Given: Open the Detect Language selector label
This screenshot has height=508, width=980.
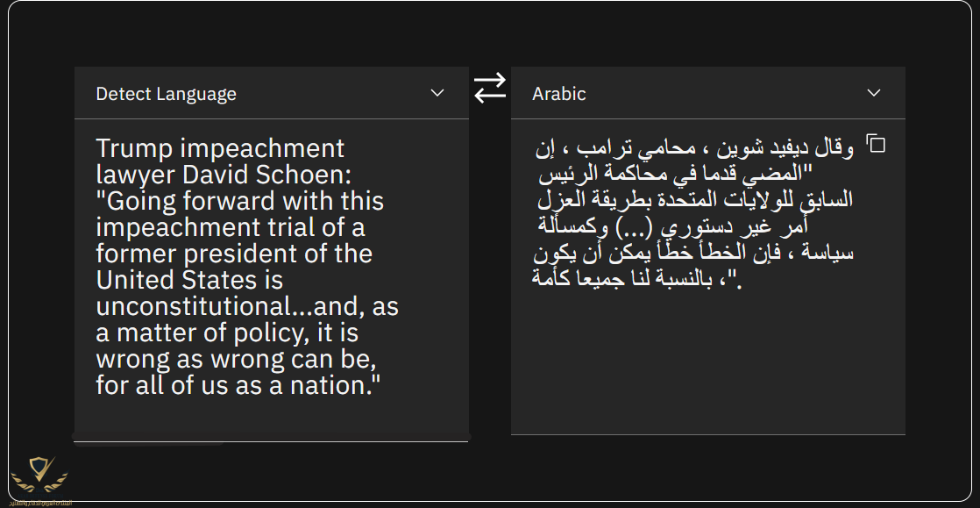Looking at the screenshot, I should click(x=167, y=94).
